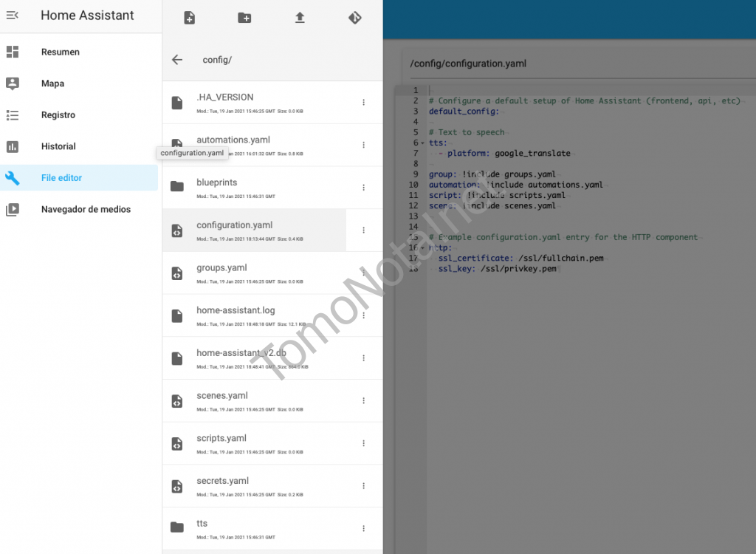
Task: Collapse the tts code block fold arrow
Action: pyautogui.click(x=422, y=143)
